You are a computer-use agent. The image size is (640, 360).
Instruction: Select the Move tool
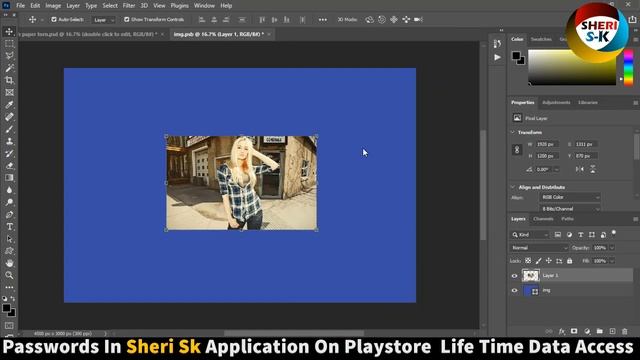[9, 31]
